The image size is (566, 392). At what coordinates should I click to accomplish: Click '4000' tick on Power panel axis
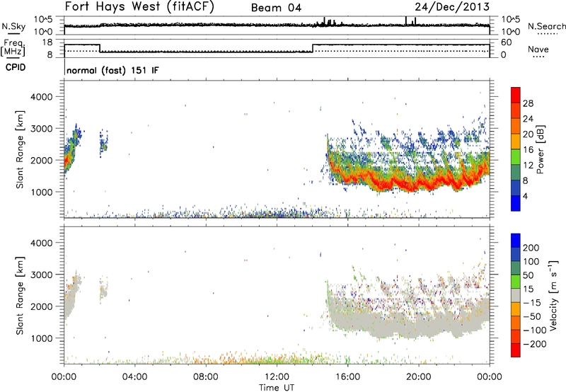(41, 97)
